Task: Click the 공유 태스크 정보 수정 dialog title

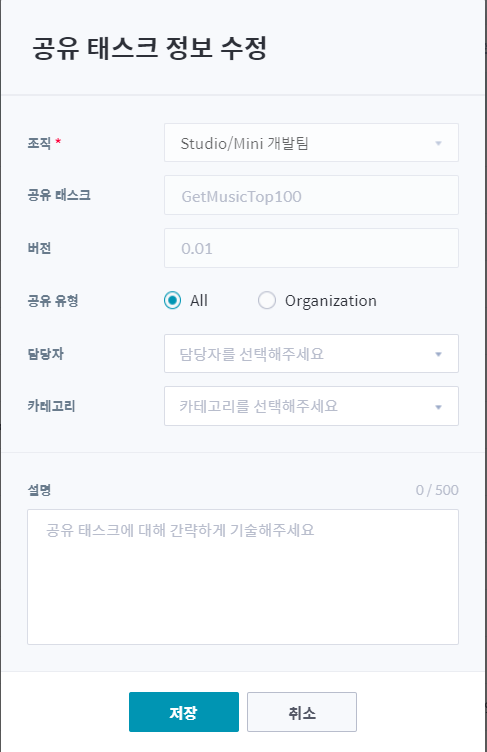Action: coord(149,48)
